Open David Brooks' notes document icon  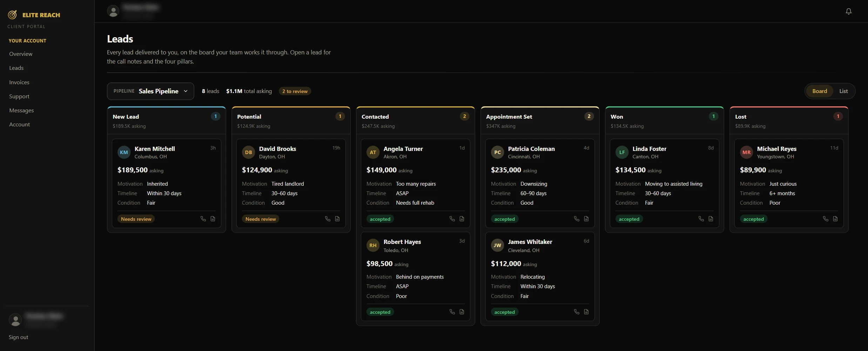pyautogui.click(x=337, y=219)
